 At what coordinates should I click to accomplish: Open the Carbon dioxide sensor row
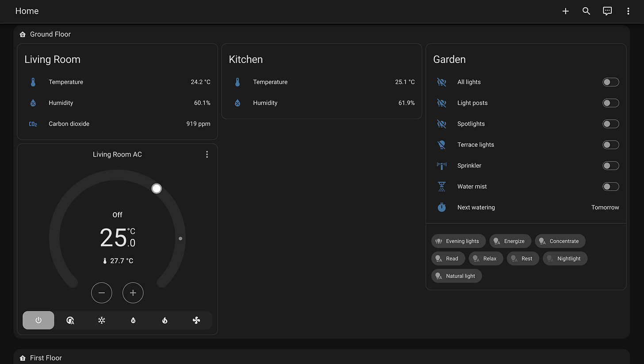(117, 124)
